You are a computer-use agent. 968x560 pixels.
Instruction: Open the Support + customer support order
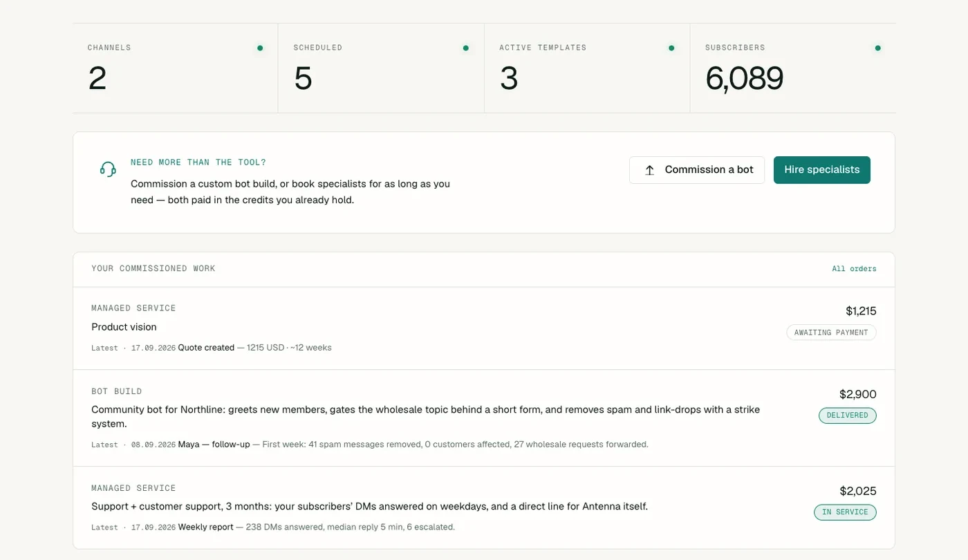(484, 508)
